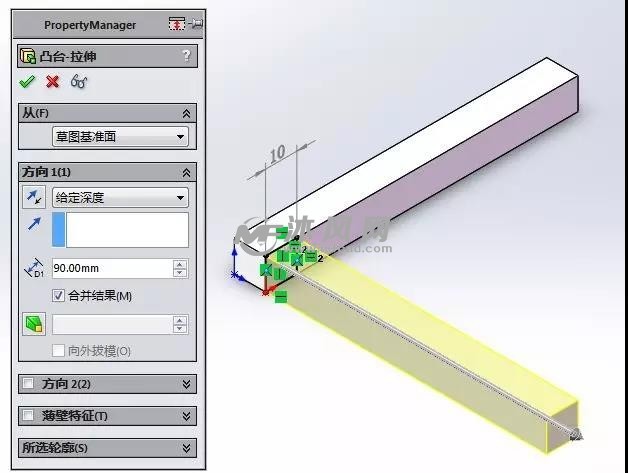The image size is (628, 473).
Task: Click the direction of extrusion selection box
Action: (120, 229)
